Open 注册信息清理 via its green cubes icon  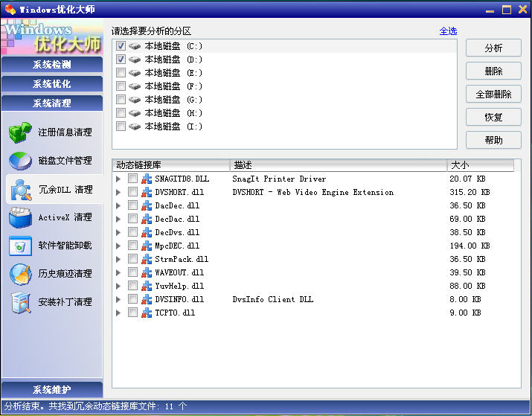coord(20,132)
